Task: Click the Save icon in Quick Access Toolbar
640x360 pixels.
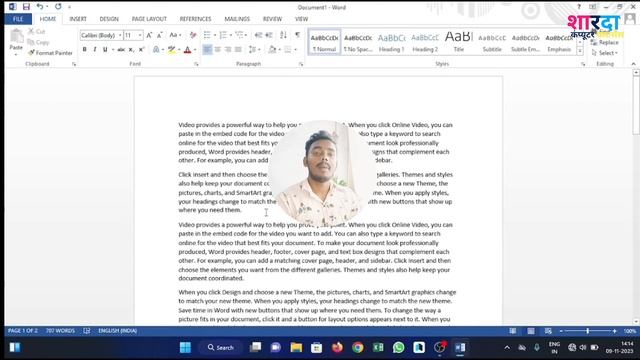Action: click(26, 7)
